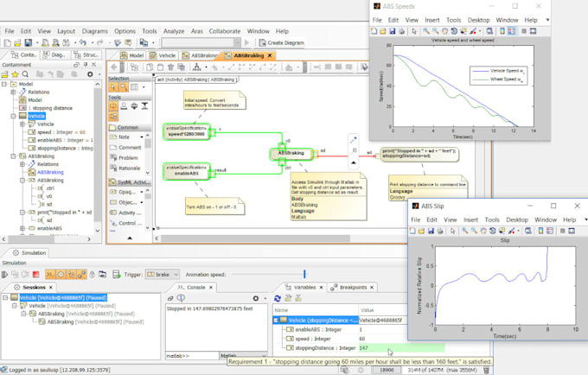Stop simulation with the red square
Viewport: 588px width, 375px height.
point(36,275)
